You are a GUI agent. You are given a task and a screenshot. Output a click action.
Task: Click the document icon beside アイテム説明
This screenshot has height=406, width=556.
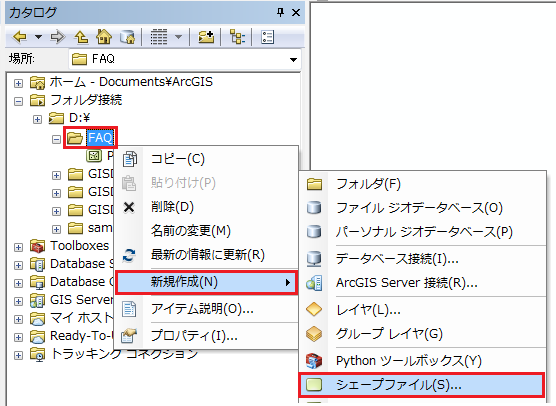pyautogui.click(x=129, y=309)
